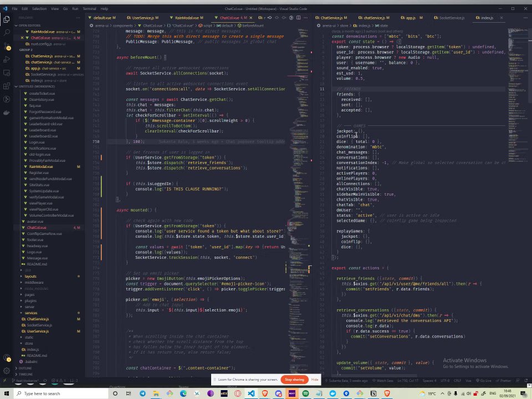Click Hide on the Loom sharing bar

(315, 380)
